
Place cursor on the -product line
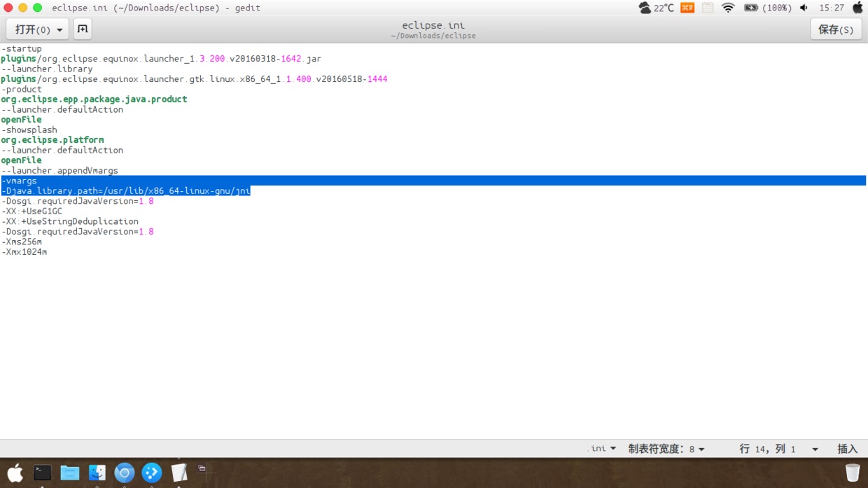[x=21, y=90]
